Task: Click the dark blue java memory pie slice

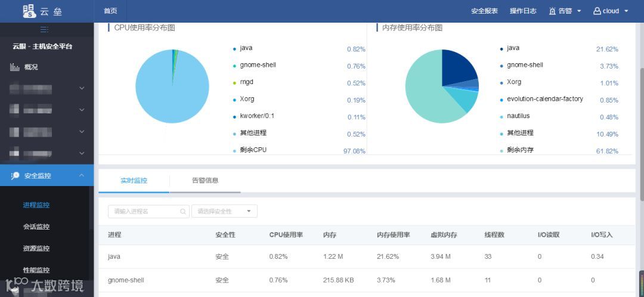Action: point(457,68)
